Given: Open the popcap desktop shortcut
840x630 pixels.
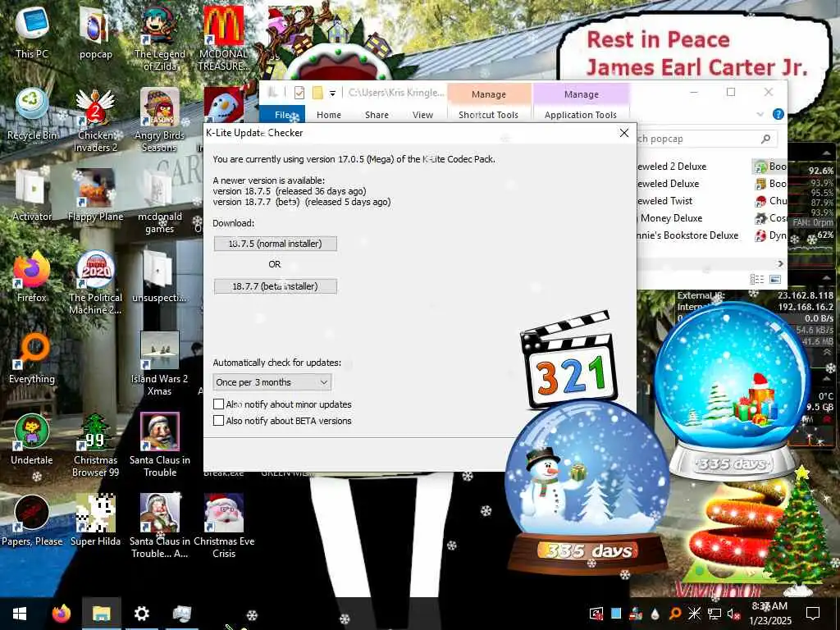Looking at the screenshot, I should [95, 32].
